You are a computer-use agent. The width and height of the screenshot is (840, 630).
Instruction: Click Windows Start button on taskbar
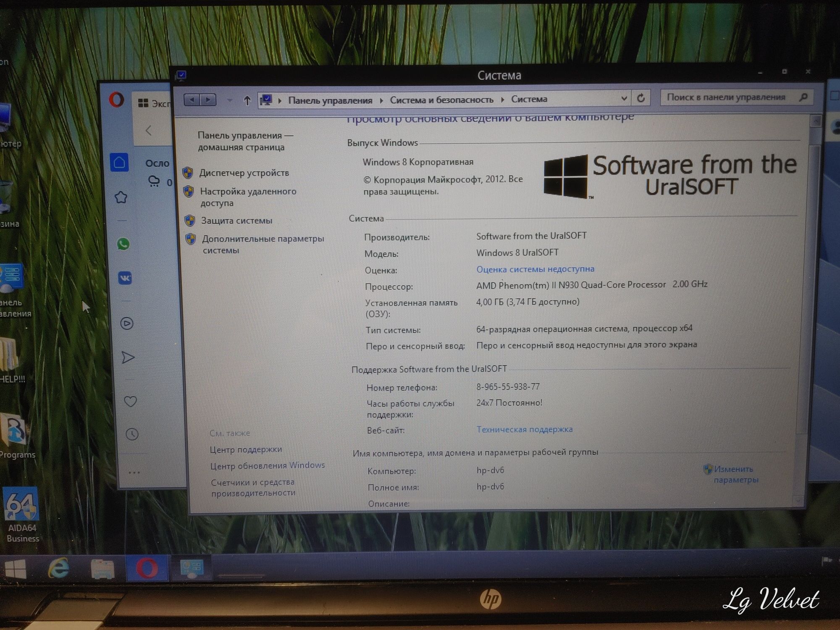point(16,569)
